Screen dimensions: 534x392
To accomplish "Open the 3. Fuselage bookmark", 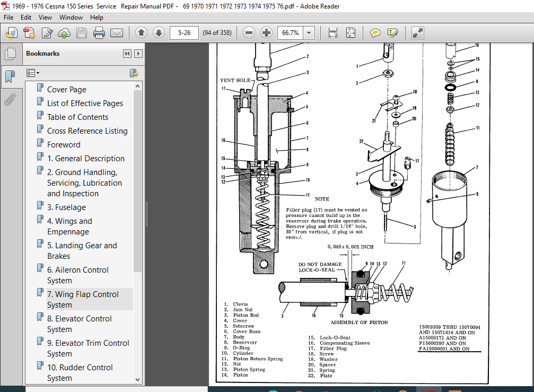I will point(66,207).
